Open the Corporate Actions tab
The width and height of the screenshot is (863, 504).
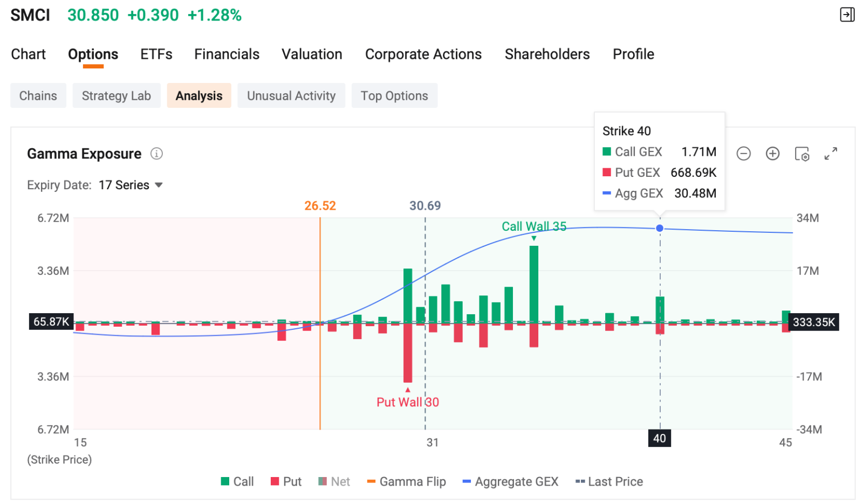pos(423,54)
